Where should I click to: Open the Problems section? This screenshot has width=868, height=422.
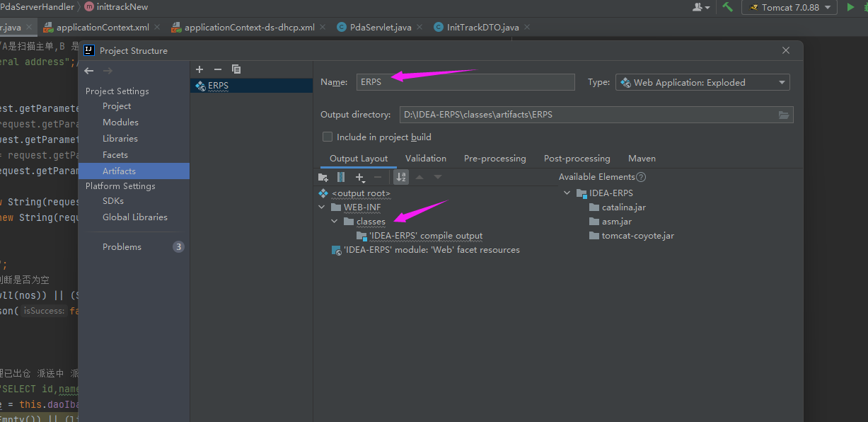tap(122, 247)
